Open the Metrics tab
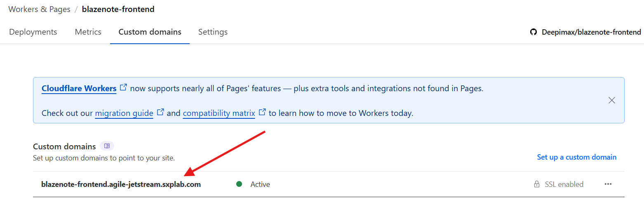 point(88,32)
